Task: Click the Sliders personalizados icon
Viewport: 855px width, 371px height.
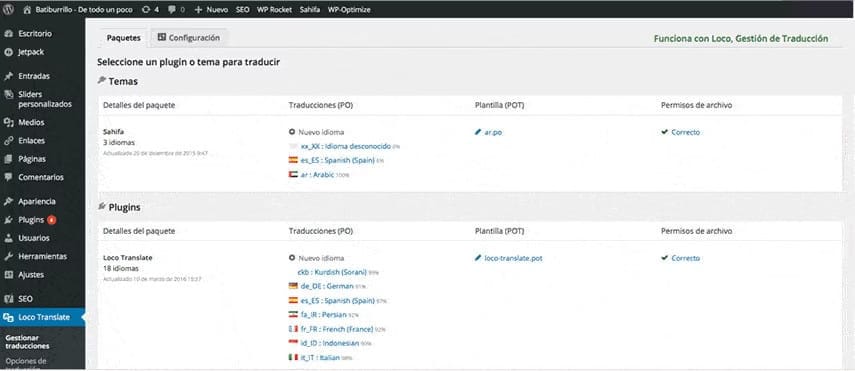Action: pos(8,94)
